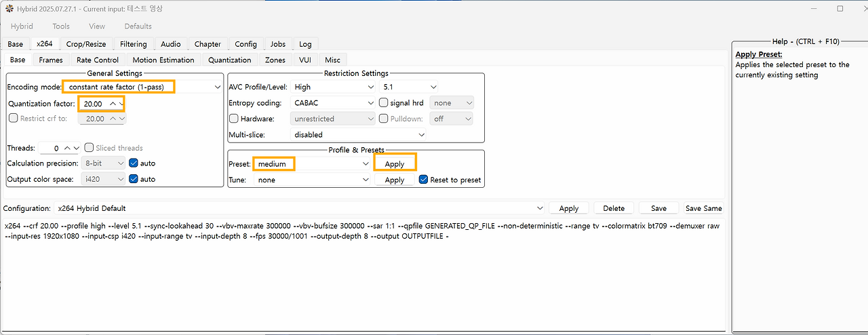Open the Filtering tab
Screen dimensions: 868x335
coord(133,44)
